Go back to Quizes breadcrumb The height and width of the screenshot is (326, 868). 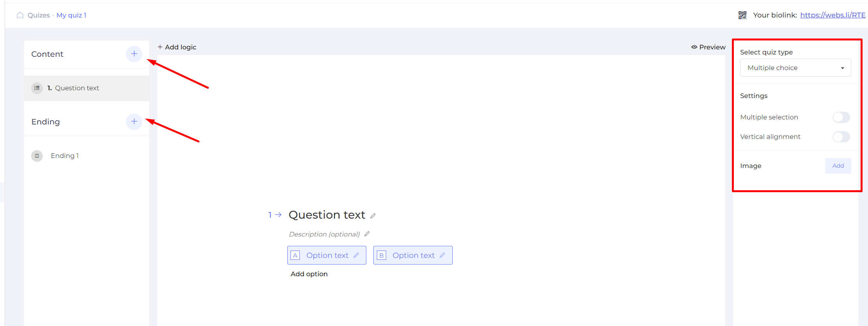click(x=38, y=15)
